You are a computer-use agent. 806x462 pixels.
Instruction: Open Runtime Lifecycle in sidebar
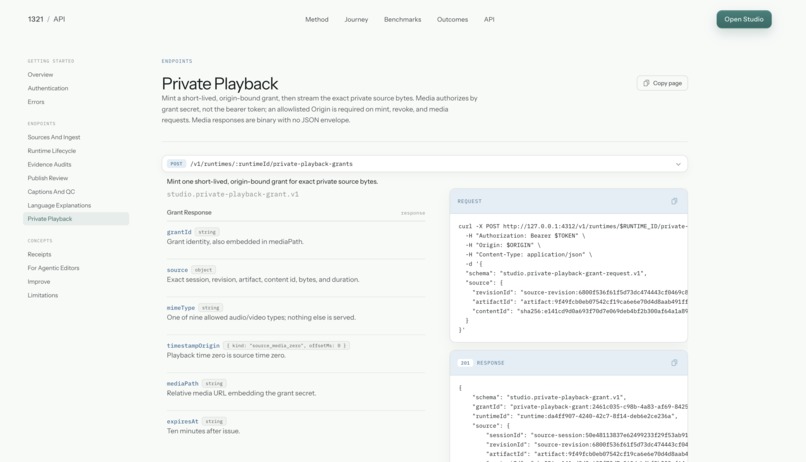(x=51, y=151)
